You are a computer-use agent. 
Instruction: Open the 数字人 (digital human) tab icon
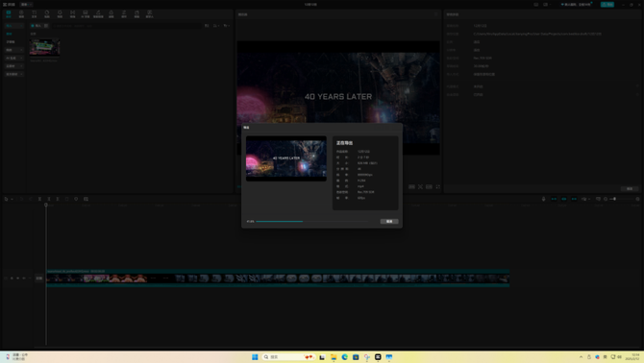150,14
